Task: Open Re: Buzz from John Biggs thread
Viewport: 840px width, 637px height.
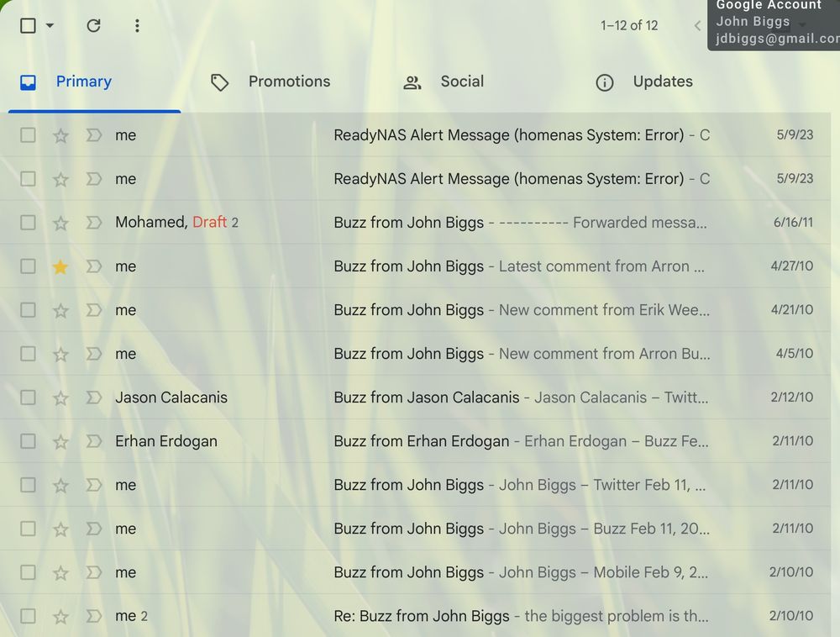Action: coord(415,616)
